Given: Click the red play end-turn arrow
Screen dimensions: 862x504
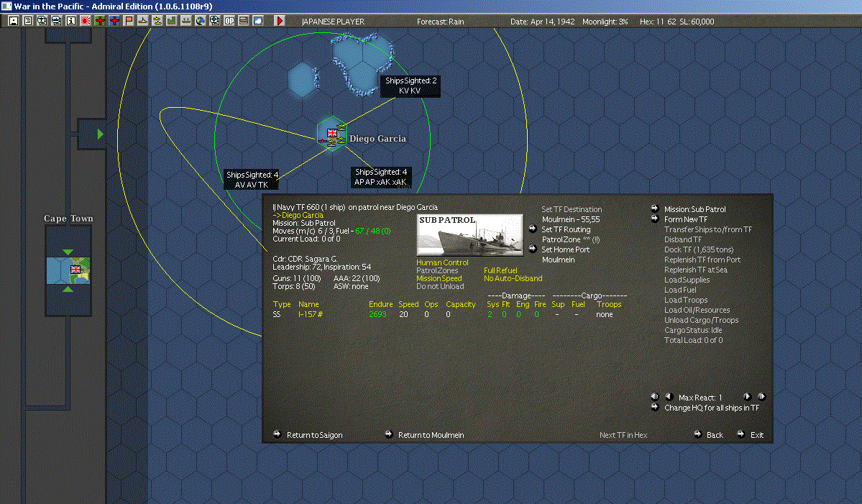Looking at the screenshot, I should [279, 21].
